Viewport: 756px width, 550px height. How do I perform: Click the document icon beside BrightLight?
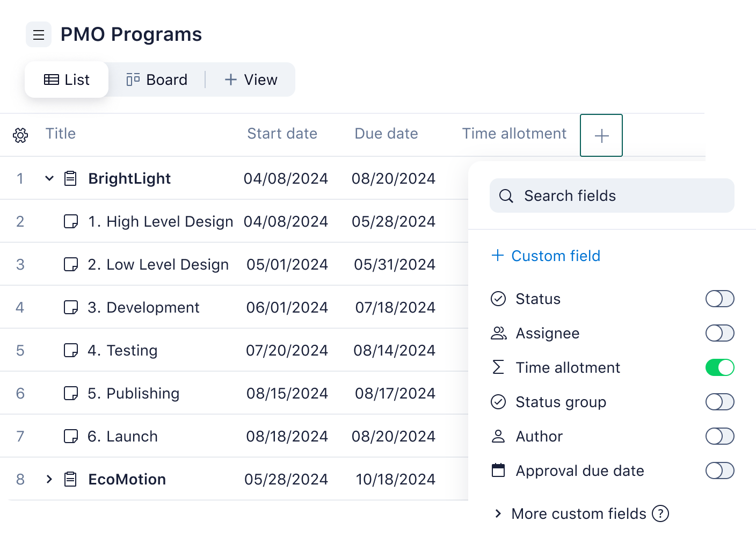click(x=70, y=178)
